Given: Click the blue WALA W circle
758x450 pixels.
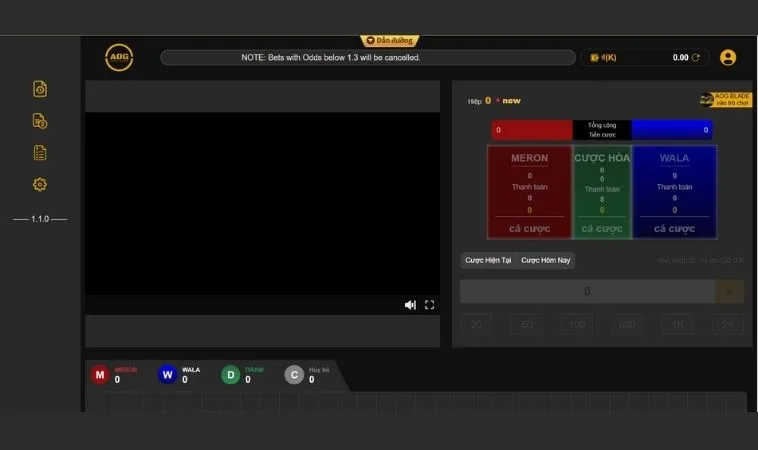Looking at the screenshot, I should pyautogui.click(x=167, y=375).
